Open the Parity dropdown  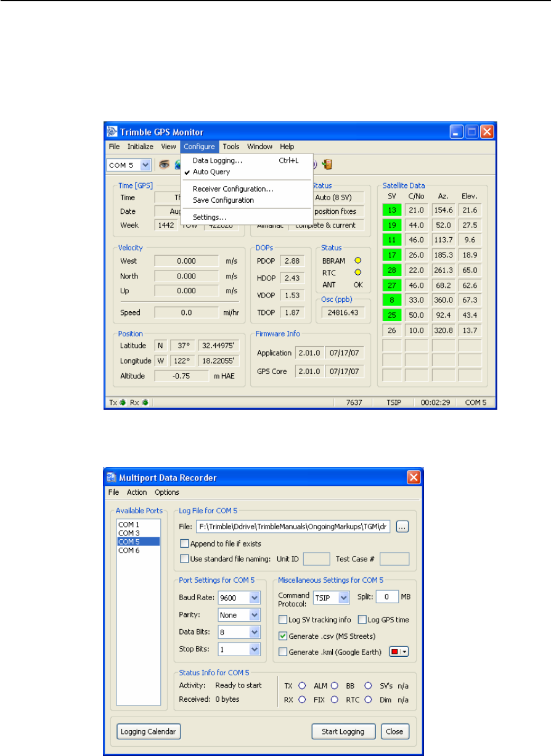[254, 614]
